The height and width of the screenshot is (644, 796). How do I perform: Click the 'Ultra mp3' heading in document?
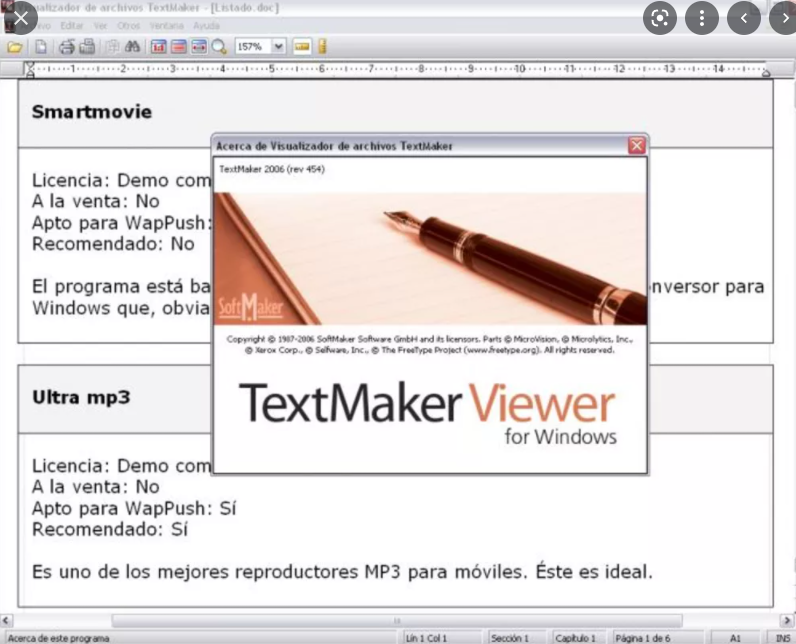point(81,397)
